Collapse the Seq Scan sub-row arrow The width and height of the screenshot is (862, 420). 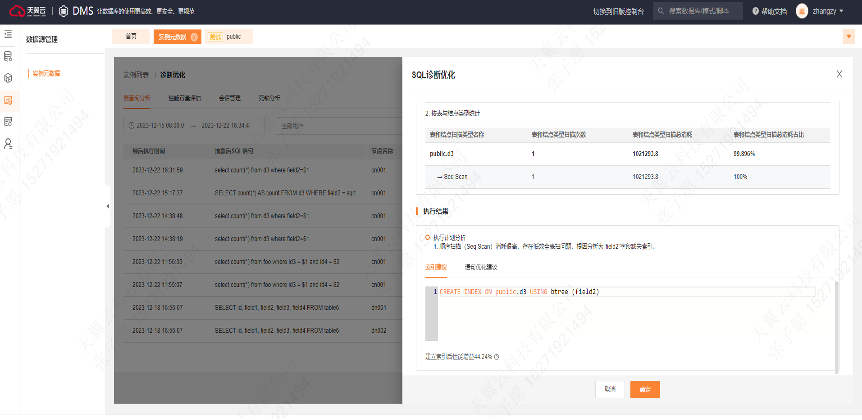[439, 177]
